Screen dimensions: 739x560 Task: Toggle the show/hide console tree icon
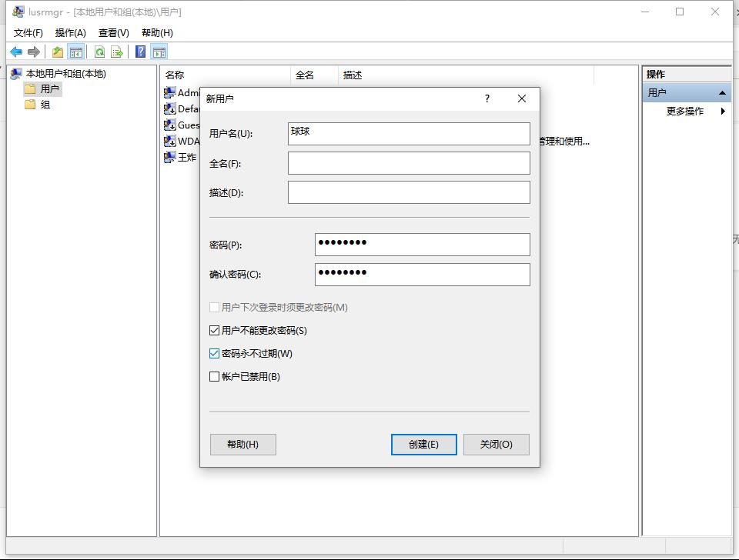(76, 52)
